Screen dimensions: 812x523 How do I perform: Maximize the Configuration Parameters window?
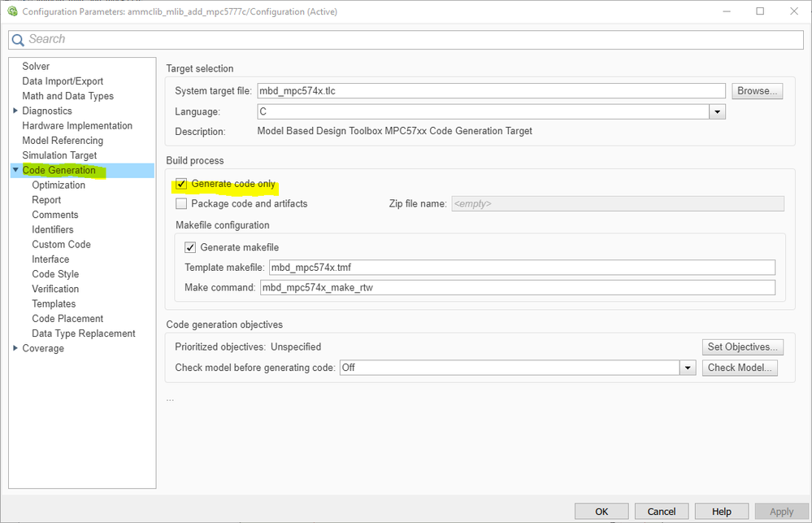760,11
